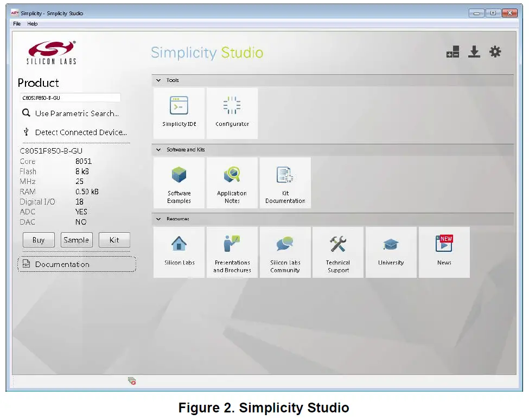529x420 pixels.
Task: Visit the Silicon Labs home tile
Action: (179, 252)
